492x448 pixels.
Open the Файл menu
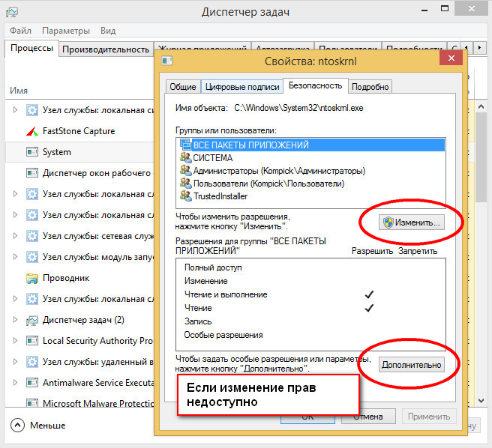coord(20,31)
